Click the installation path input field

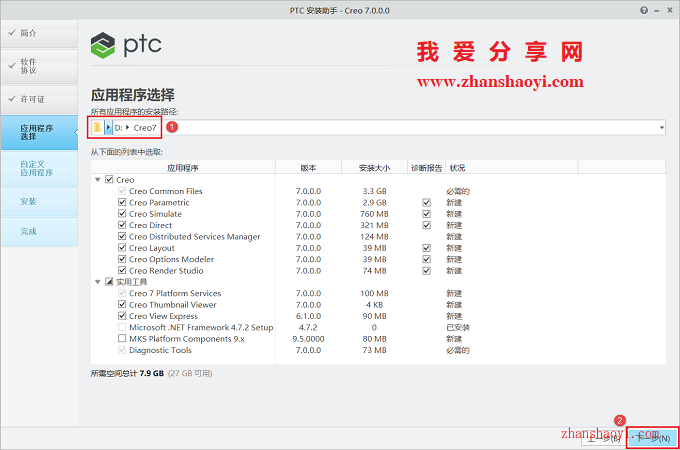coord(377,127)
